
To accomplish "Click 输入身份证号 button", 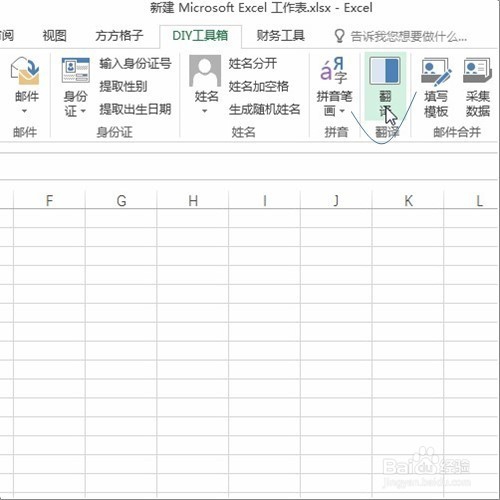I will [x=135, y=63].
